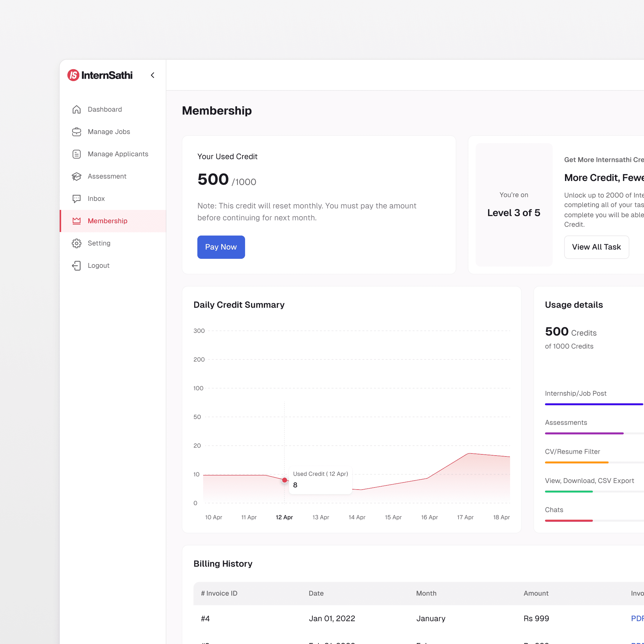The image size is (644, 644).
Task: Click the 16 Apr axis label
Action: pyautogui.click(x=429, y=517)
